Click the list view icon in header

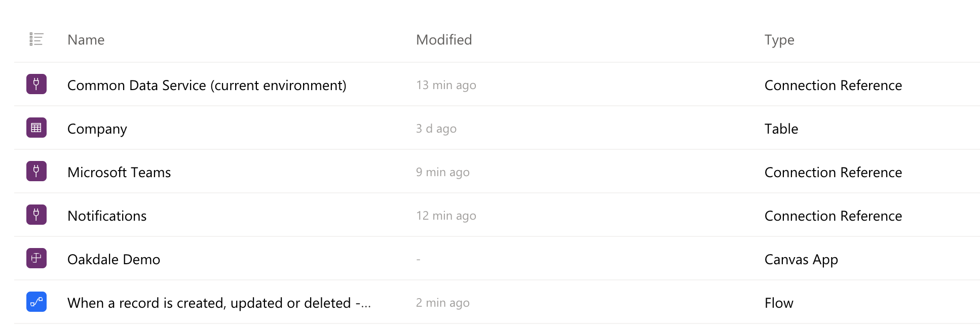coord(36,39)
